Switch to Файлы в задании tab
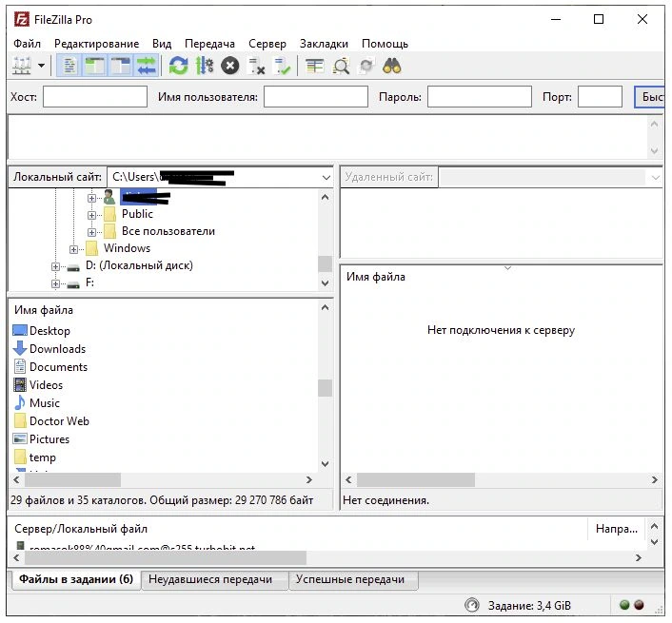 76,579
